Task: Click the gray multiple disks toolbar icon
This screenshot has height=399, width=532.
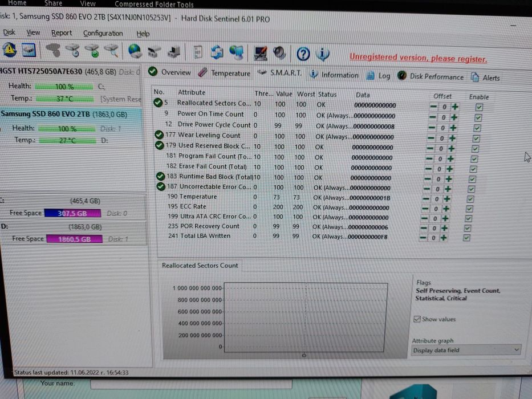Action: pos(53,51)
